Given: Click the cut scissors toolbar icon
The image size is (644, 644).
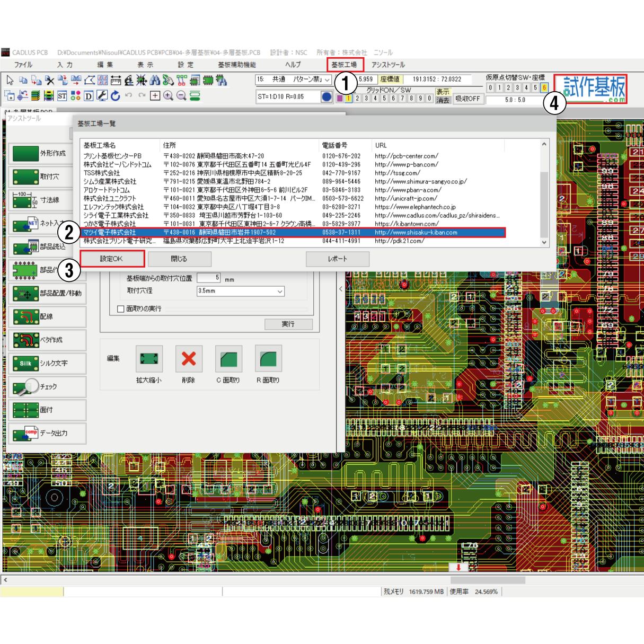Looking at the screenshot, I should 50,80.
